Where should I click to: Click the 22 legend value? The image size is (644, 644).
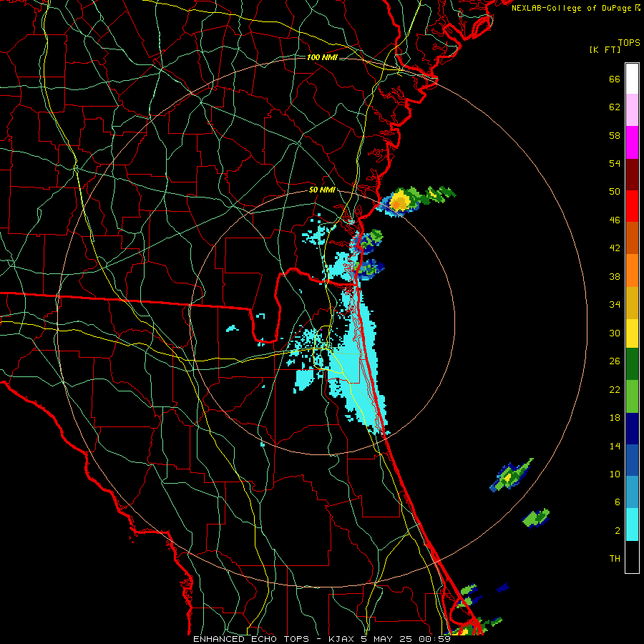pos(615,390)
